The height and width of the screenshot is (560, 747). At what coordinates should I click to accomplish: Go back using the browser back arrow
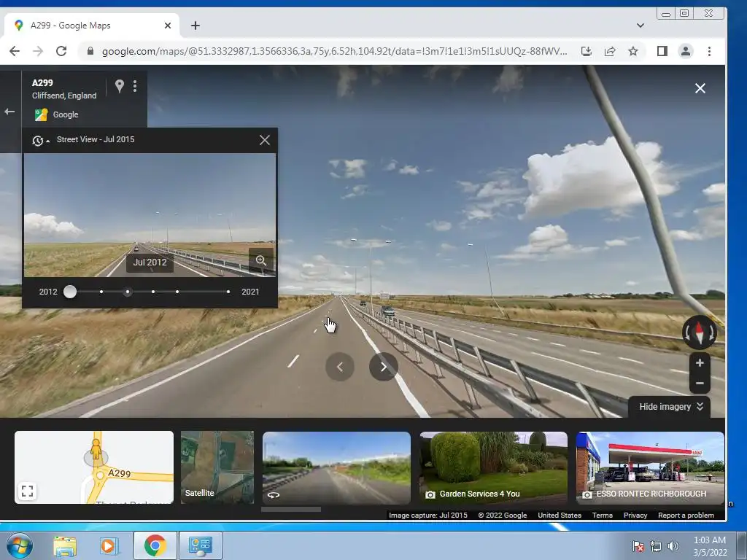15,51
